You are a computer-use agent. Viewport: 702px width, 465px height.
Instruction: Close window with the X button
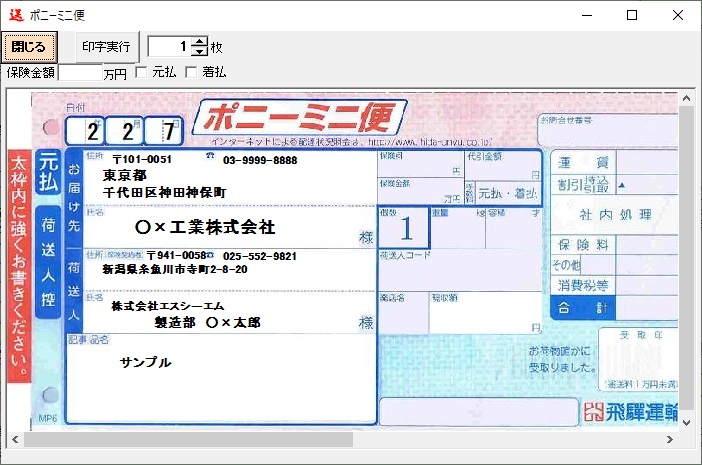[x=678, y=15]
